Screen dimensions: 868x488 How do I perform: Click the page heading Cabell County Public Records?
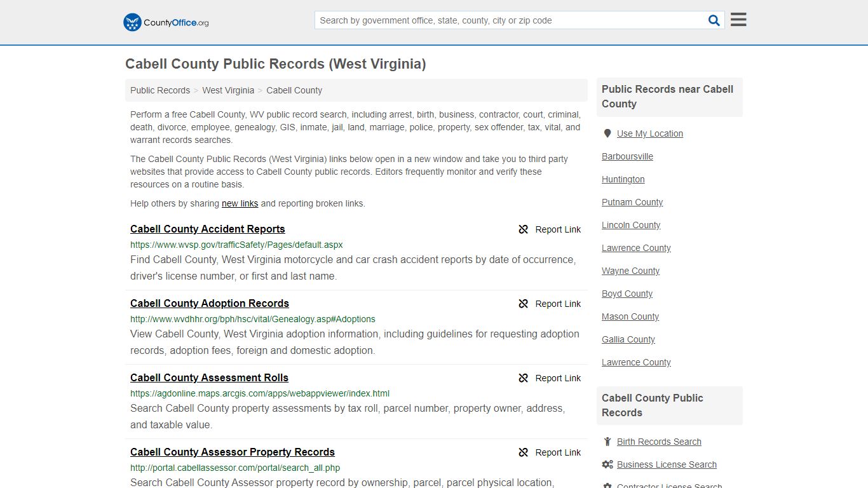(x=276, y=64)
